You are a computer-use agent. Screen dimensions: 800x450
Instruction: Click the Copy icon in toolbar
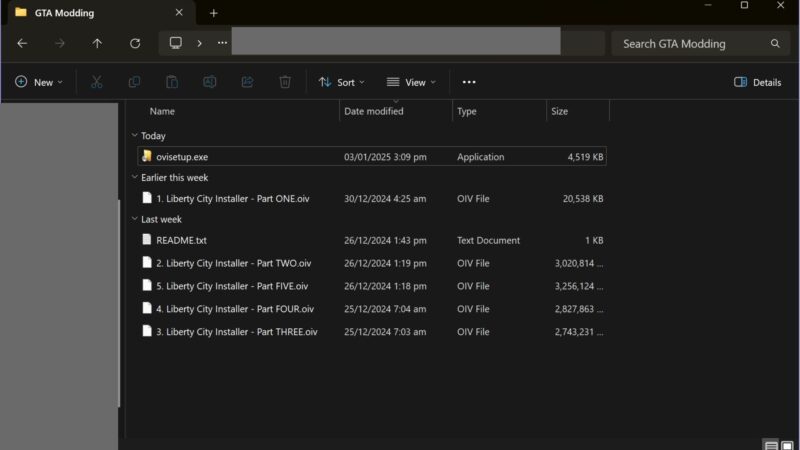coord(134,82)
